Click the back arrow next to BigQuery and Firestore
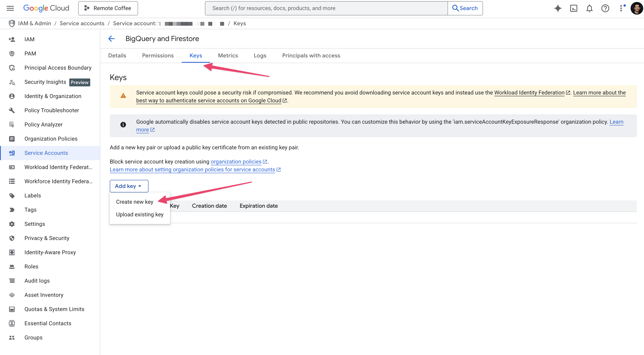The width and height of the screenshot is (644, 355). tap(112, 39)
